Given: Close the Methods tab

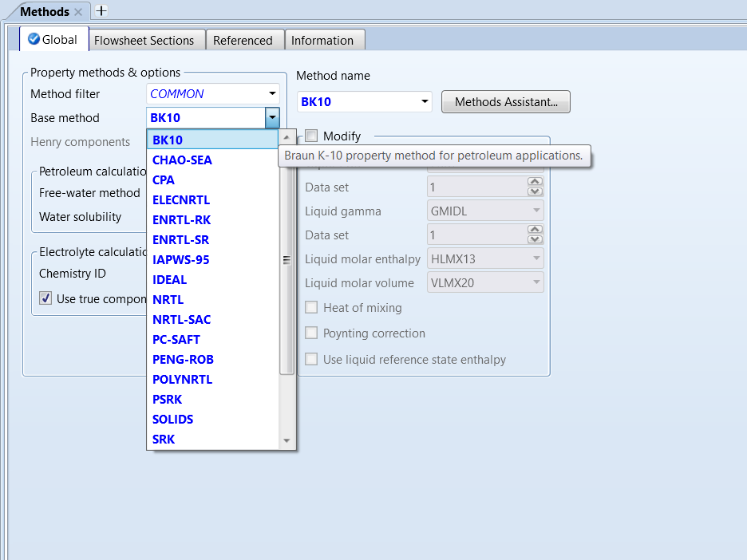Looking at the screenshot, I should [78, 12].
